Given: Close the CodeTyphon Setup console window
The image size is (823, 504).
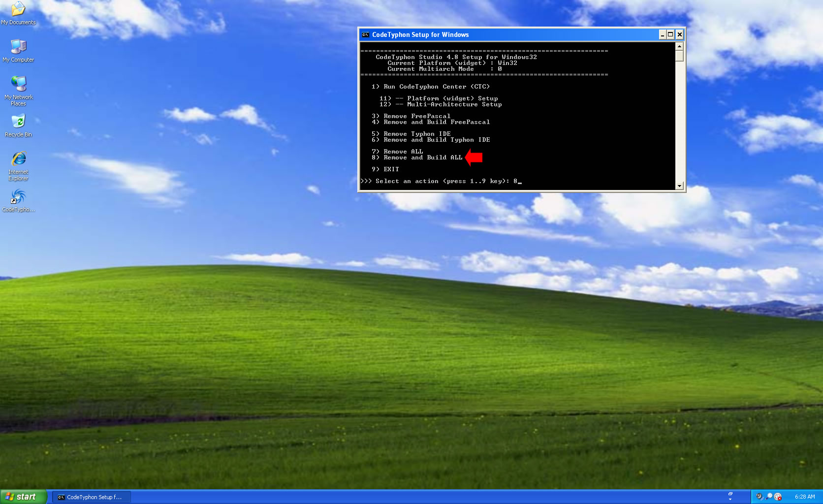Looking at the screenshot, I should 680,34.
